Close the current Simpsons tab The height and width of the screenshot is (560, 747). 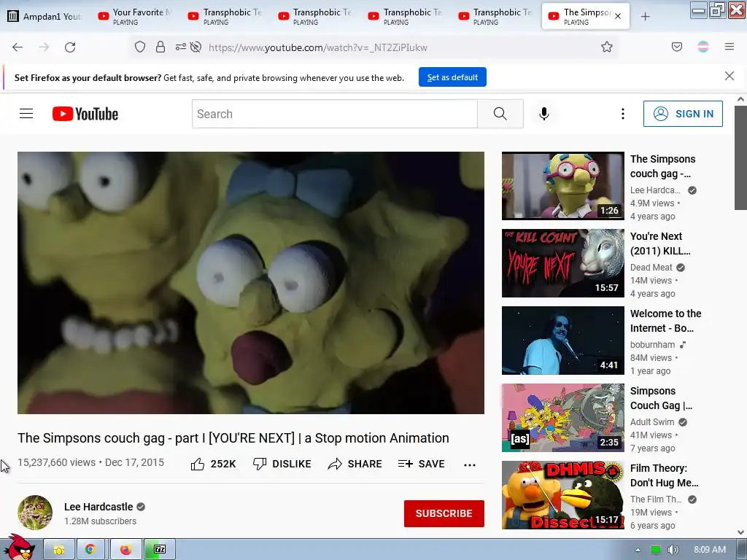(618, 16)
